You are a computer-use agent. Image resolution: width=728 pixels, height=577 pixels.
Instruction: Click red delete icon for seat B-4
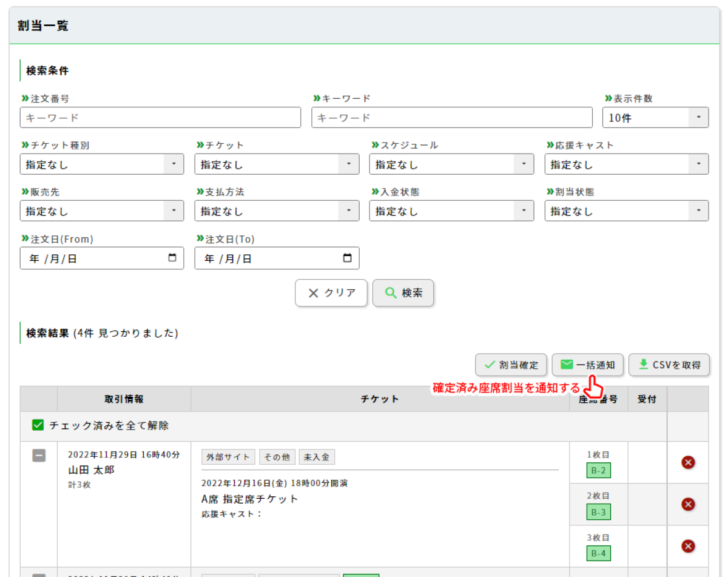tap(688, 546)
